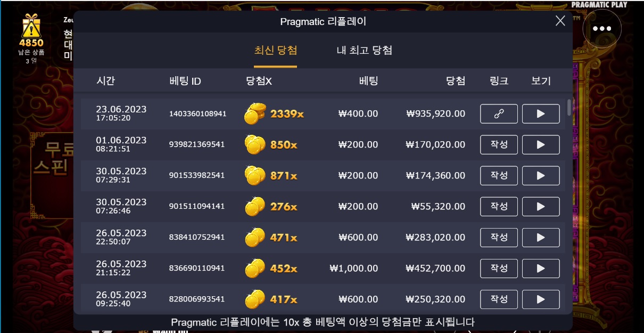Click the gold coins icon of 2339x
The image size is (644, 333).
[255, 113]
